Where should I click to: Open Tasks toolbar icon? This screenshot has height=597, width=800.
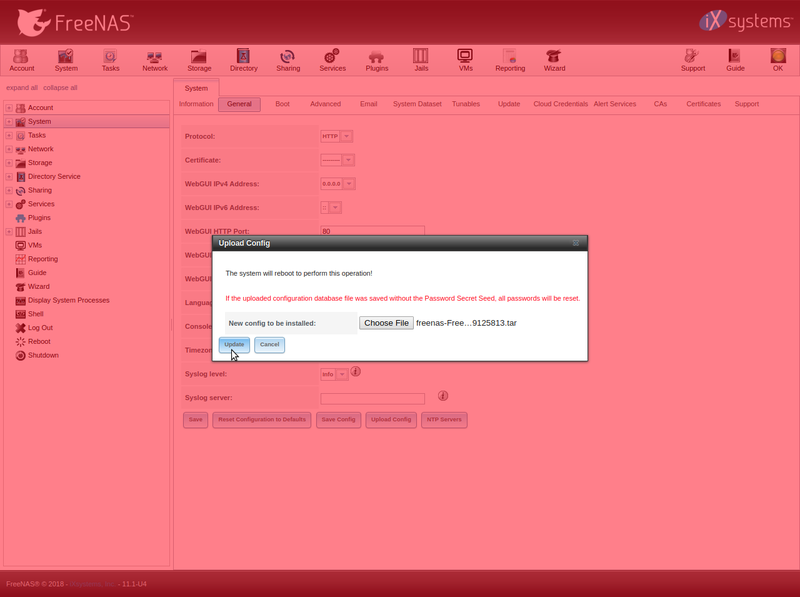(x=110, y=60)
